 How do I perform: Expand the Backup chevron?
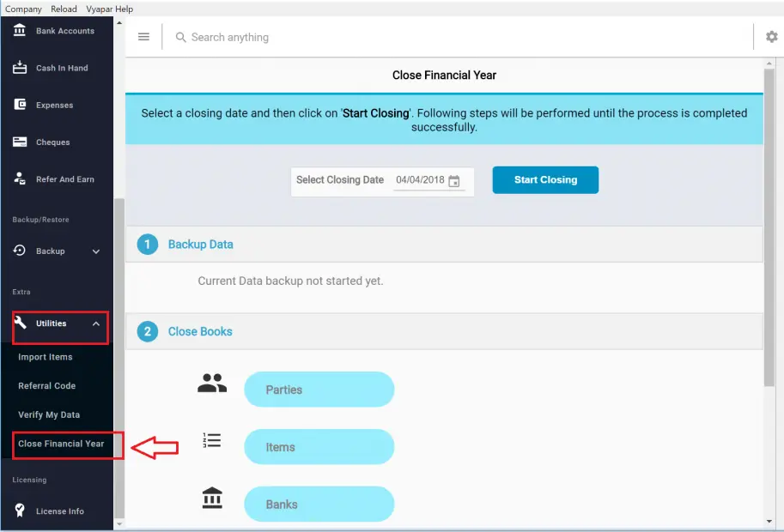coord(96,251)
